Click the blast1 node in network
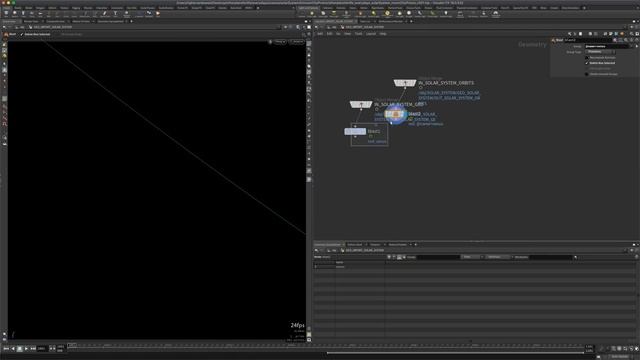 (x=355, y=131)
